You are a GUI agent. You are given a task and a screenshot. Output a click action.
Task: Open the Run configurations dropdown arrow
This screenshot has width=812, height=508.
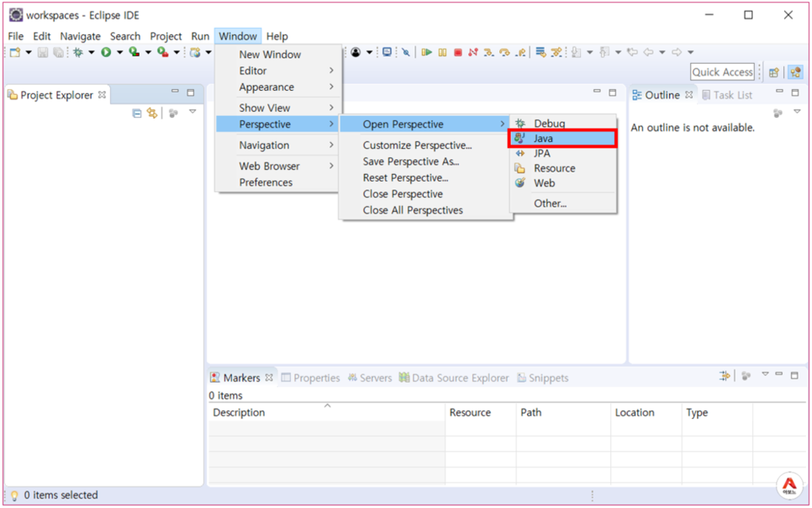point(119,52)
